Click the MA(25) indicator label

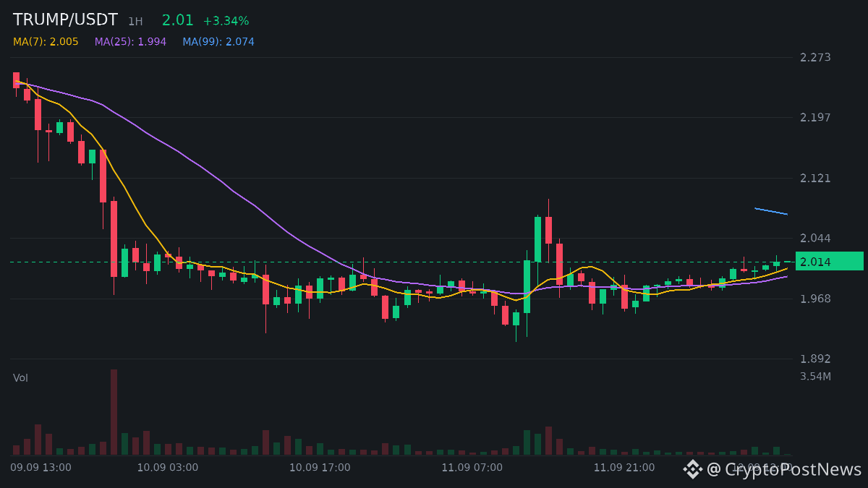point(130,42)
